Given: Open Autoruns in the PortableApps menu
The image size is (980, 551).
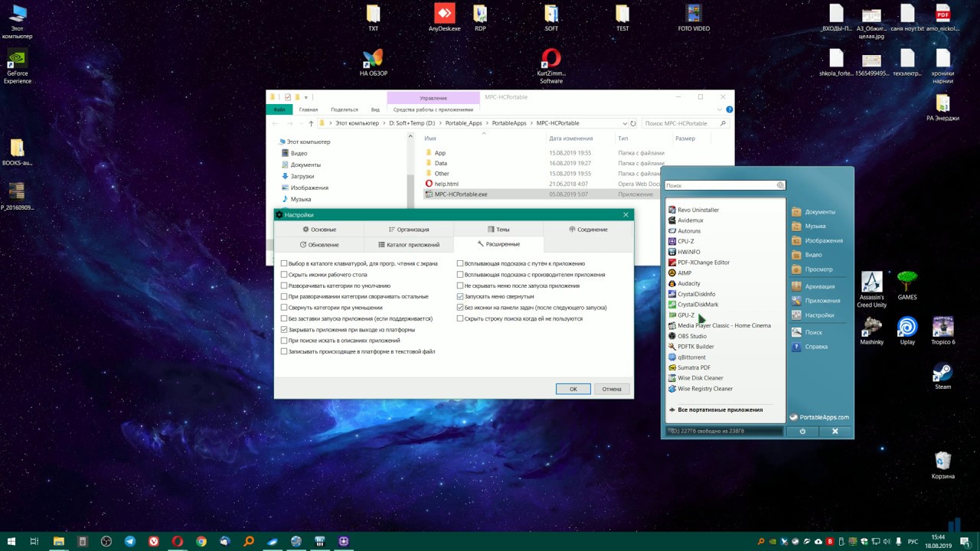Looking at the screenshot, I should point(684,231).
